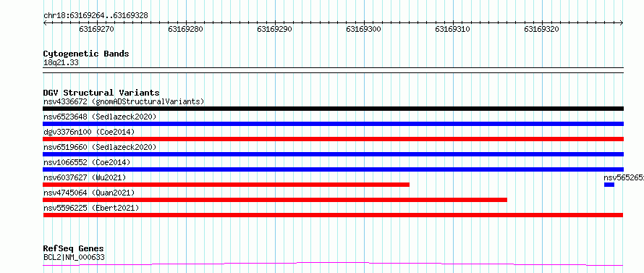
Task: Click the truncated nsv565265 label at right
Action: coord(624,177)
